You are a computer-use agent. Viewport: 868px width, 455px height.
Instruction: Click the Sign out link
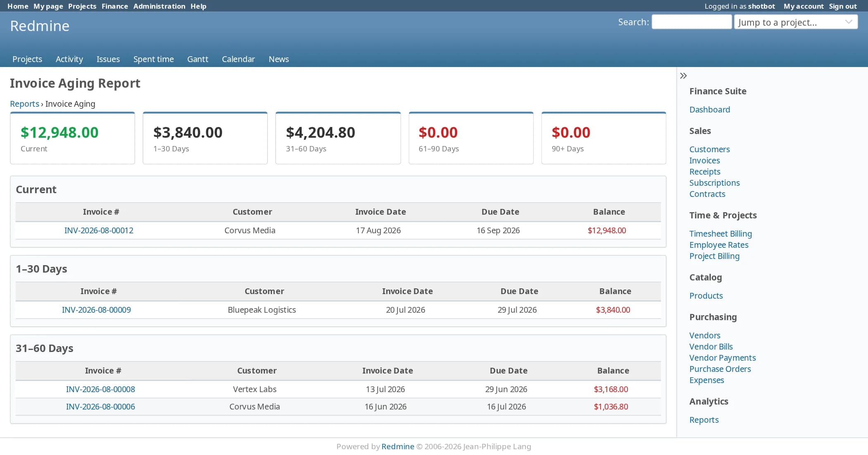coord(843,6)
